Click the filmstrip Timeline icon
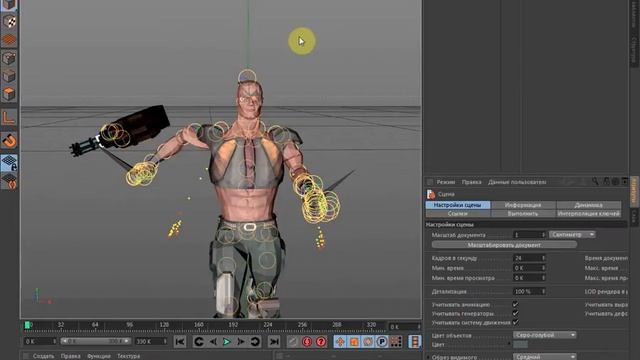640x360 pixels. point(415,342)
